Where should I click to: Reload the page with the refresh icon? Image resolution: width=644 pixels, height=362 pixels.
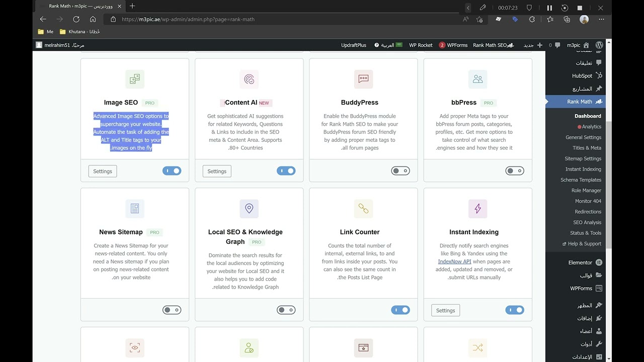76,19
